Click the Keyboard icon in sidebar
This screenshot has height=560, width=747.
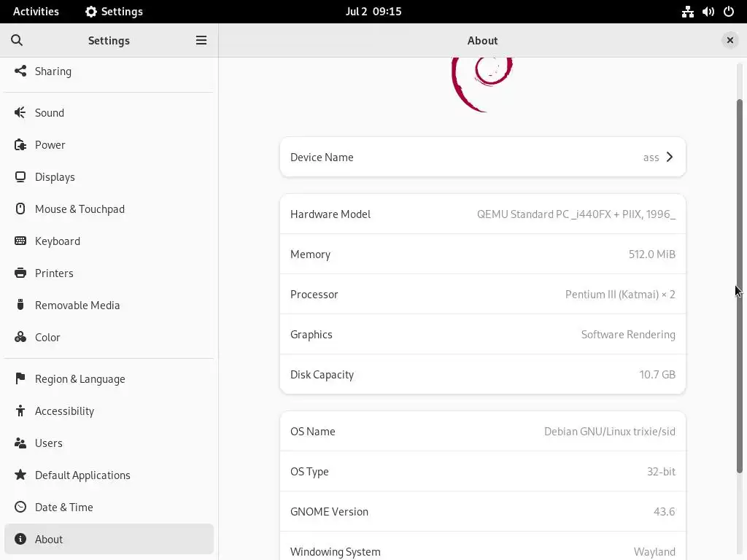20,241
